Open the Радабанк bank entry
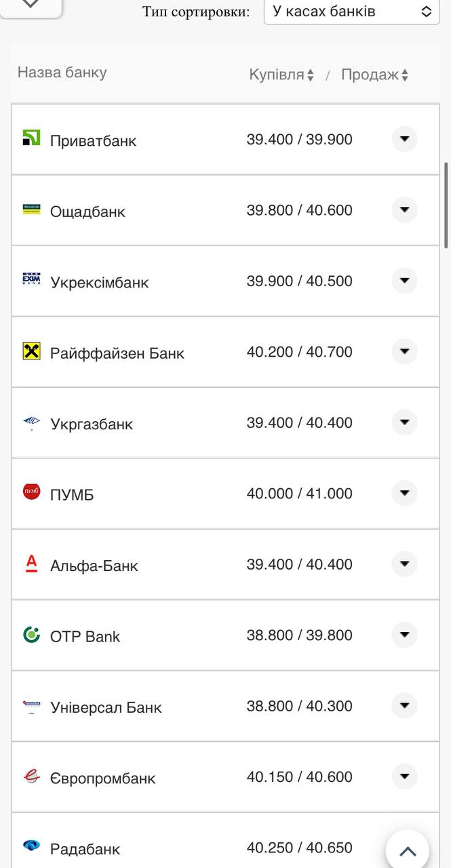The width and height of the screenshot is (451, 868). coord(85,848)
